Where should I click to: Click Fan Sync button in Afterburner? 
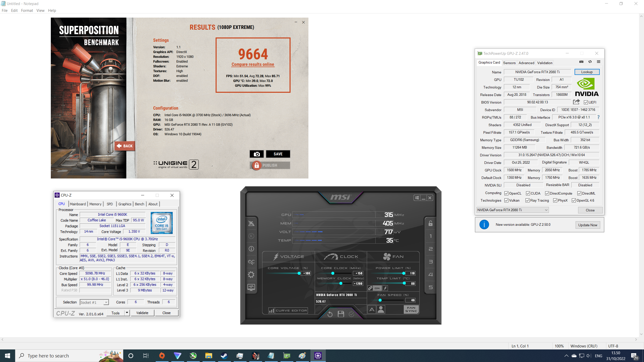pos(411,309)
